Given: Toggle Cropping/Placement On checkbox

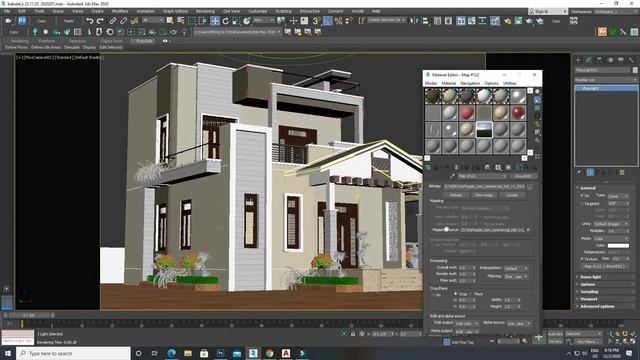Looking at the screenshot, I should (434, 295).
